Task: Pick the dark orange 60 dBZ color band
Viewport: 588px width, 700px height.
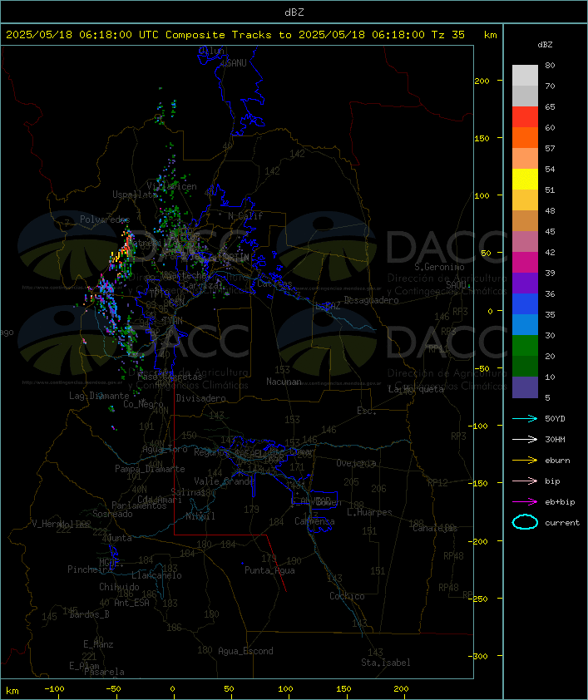Action: 525,137
